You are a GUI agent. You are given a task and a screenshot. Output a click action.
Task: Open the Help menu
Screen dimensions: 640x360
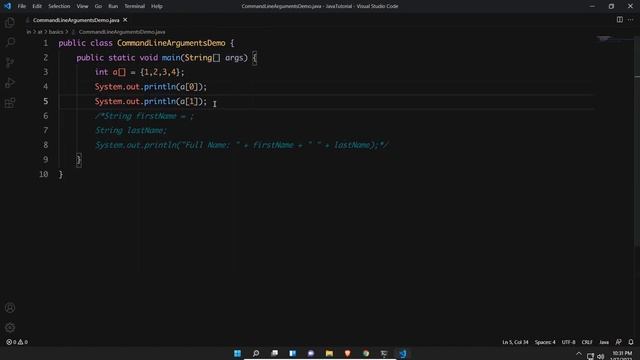[x=157, y=6]
